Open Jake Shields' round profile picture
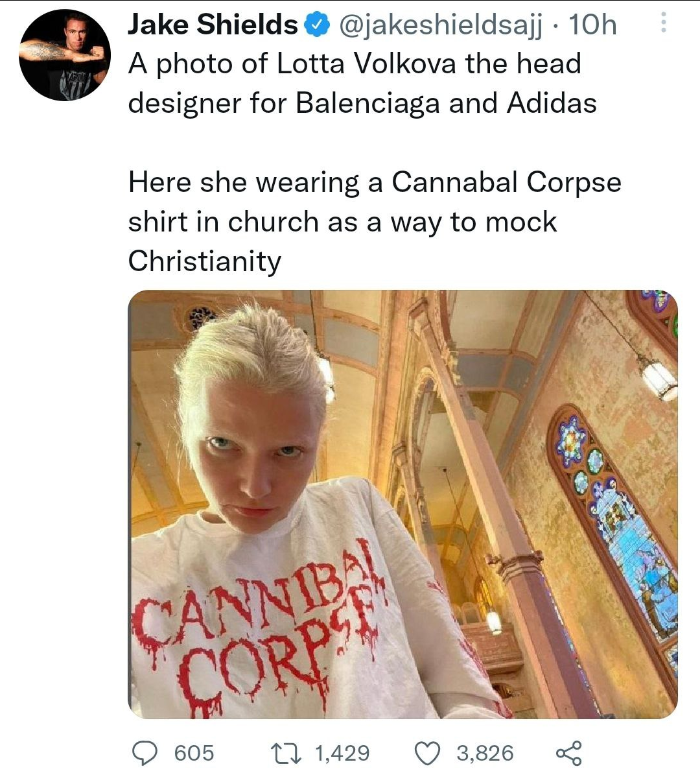Viewport: 700px width, 773px height. 65,55
